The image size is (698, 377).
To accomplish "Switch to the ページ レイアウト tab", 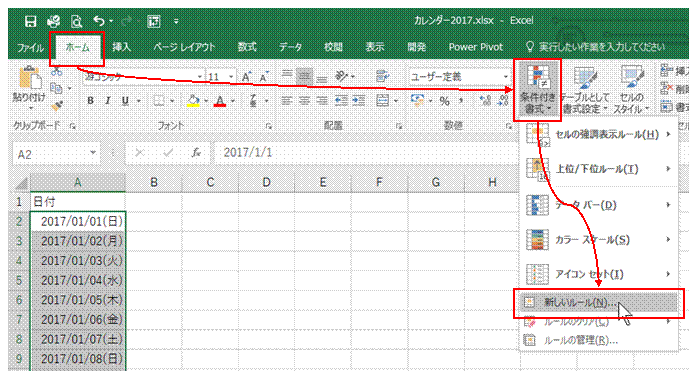I will [x=184, y=47].
